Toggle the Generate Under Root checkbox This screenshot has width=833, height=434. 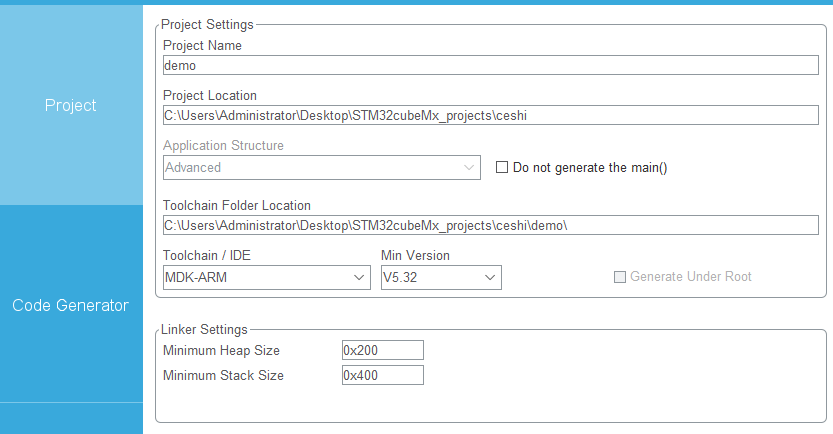[x=619, y=277]
